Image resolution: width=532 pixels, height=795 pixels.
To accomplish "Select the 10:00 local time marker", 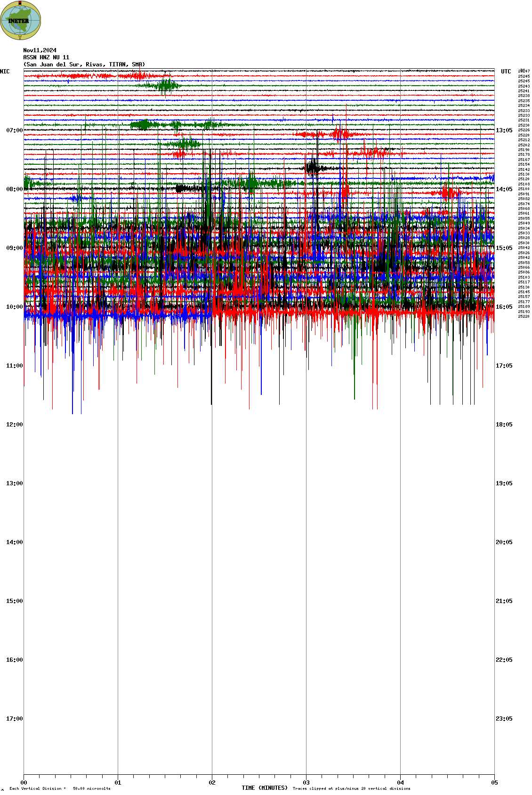I will pyautogui.click(x=14, y=307).
